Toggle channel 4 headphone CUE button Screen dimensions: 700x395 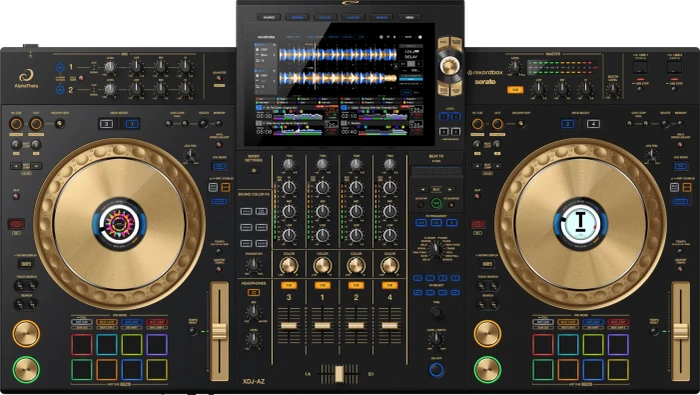click(389, 285)
